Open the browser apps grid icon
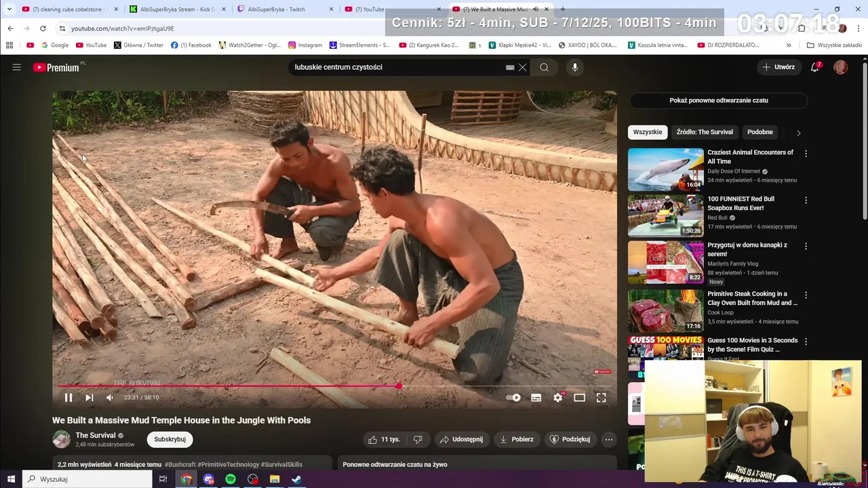 9,45
